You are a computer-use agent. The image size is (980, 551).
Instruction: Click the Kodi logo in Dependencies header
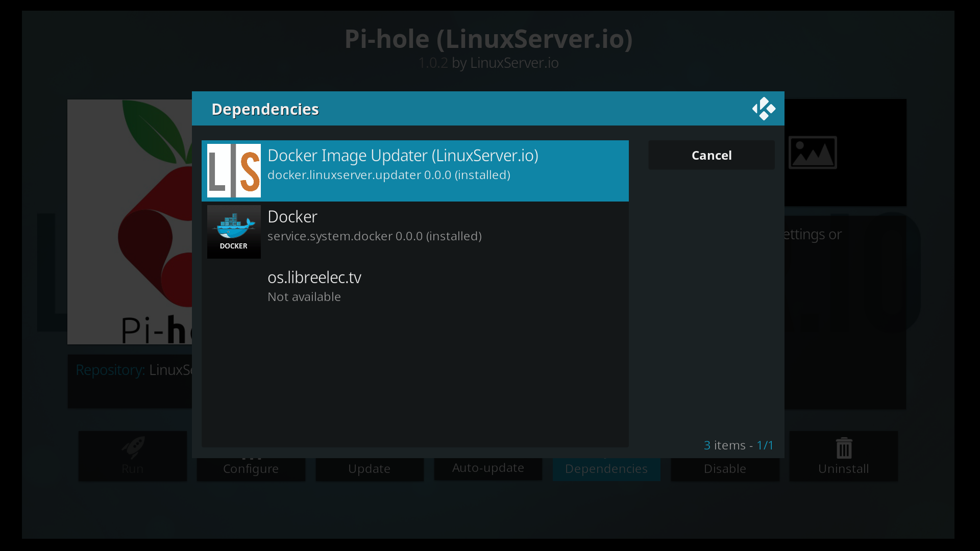click(x=764, y=109)
